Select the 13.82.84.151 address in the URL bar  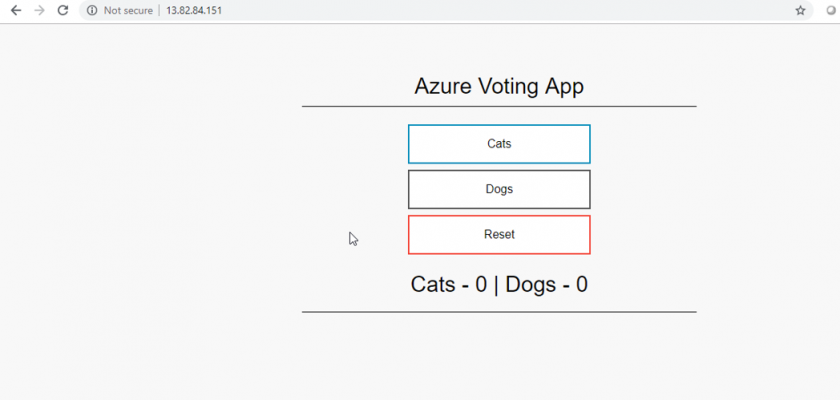click(x=194, y=10)
